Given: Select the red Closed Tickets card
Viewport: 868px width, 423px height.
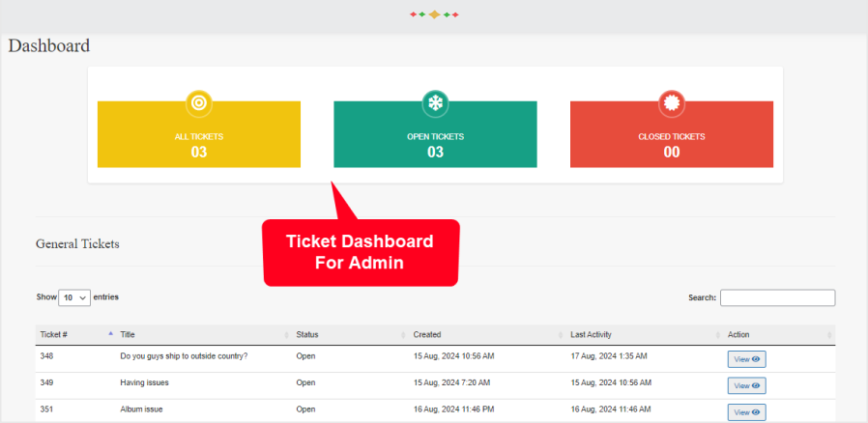Looking at the screenshot, I should [x=672, y=140].
